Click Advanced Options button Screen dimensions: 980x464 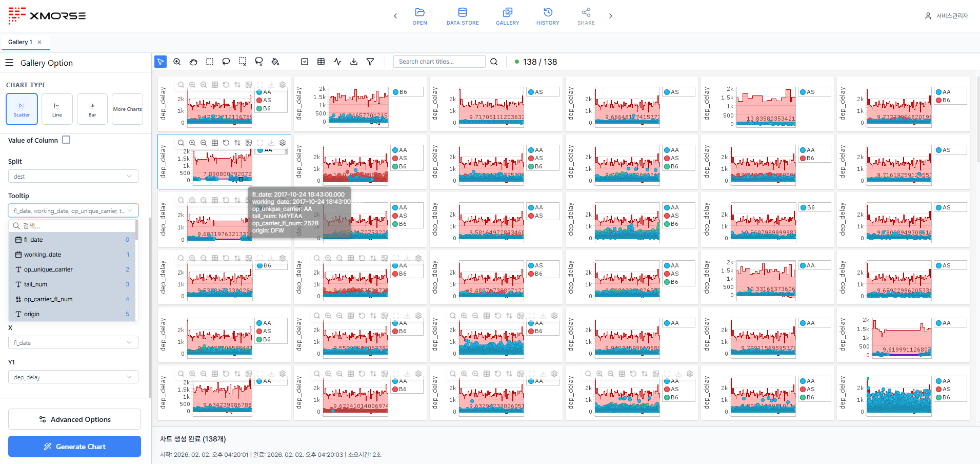tap(74, 419)
